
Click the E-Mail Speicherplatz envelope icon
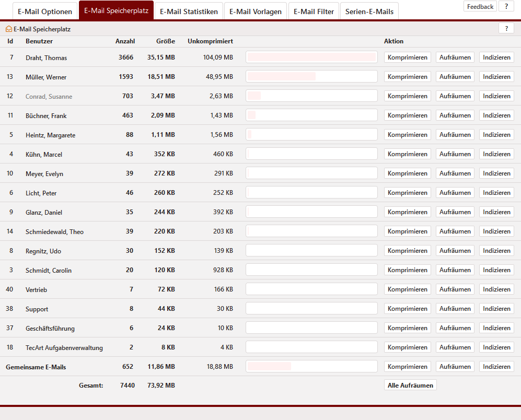pos(9,29)
